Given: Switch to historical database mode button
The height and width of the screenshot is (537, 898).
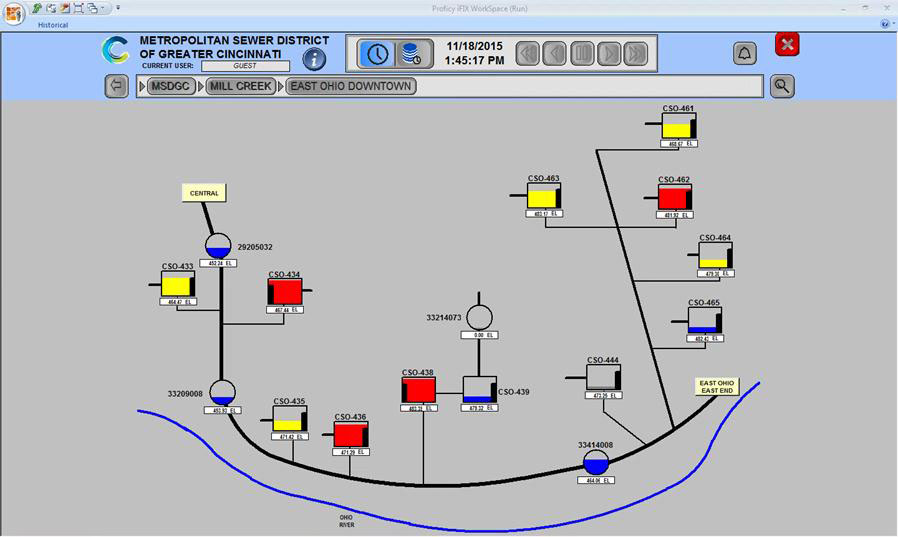Looking at the screenshot, I should click(x=412, y=54).
